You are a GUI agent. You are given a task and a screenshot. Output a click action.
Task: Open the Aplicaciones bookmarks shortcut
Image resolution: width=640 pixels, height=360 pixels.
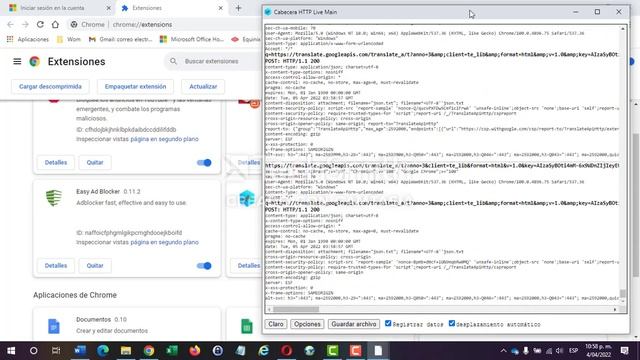[x=28, y=39]
